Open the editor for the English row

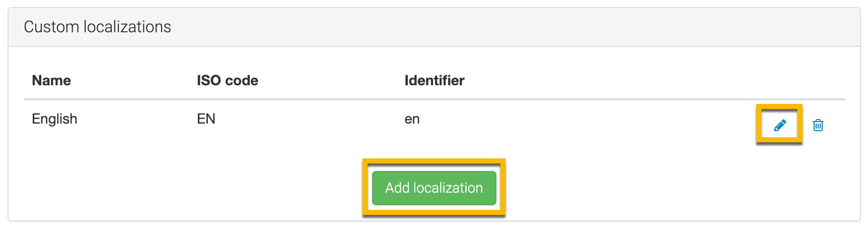point(779,125)
